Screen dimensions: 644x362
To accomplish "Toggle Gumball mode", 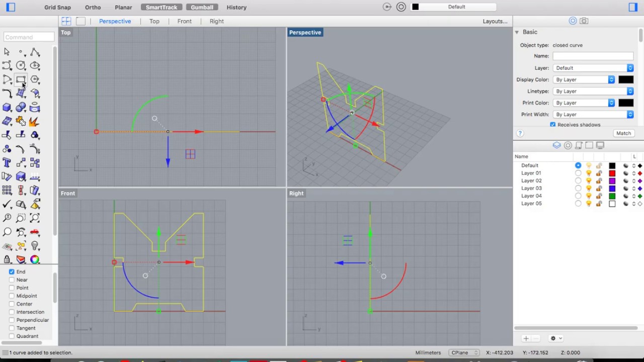I will coord(202,8).
